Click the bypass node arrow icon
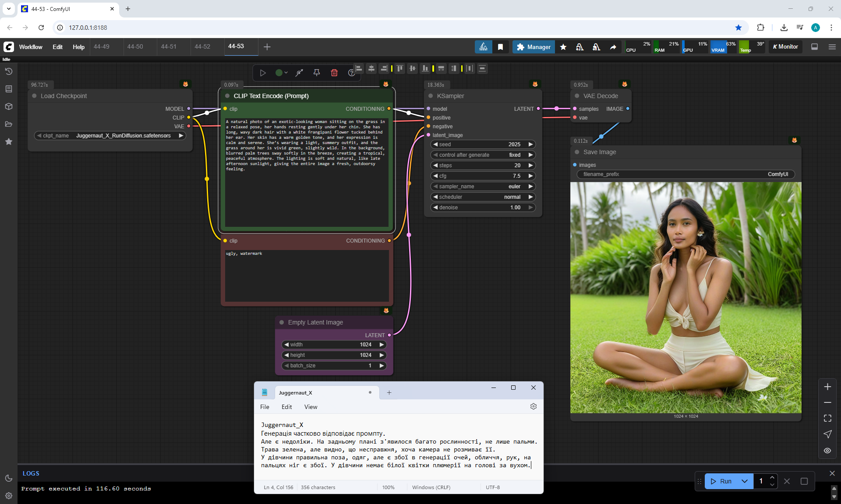 [299, 73]
